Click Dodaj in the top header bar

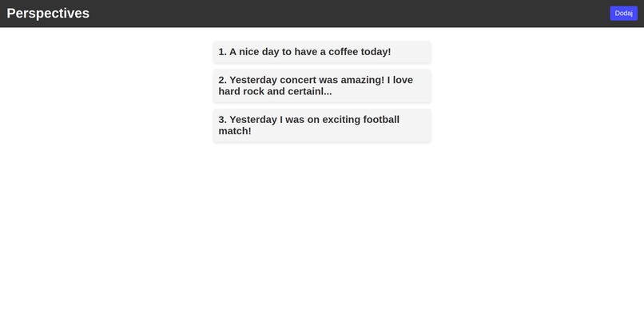pyautogui.click(x=623, y=13)
